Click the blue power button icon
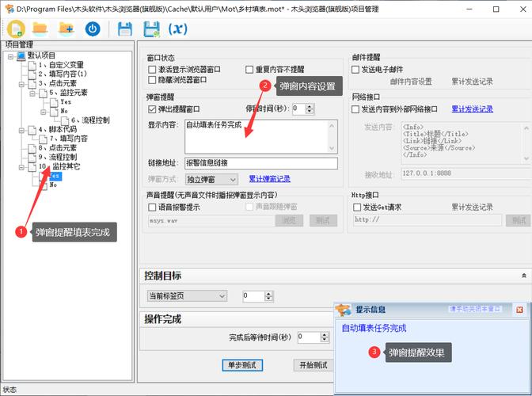The height and width of the screenshot is (396, 532). 93,29
